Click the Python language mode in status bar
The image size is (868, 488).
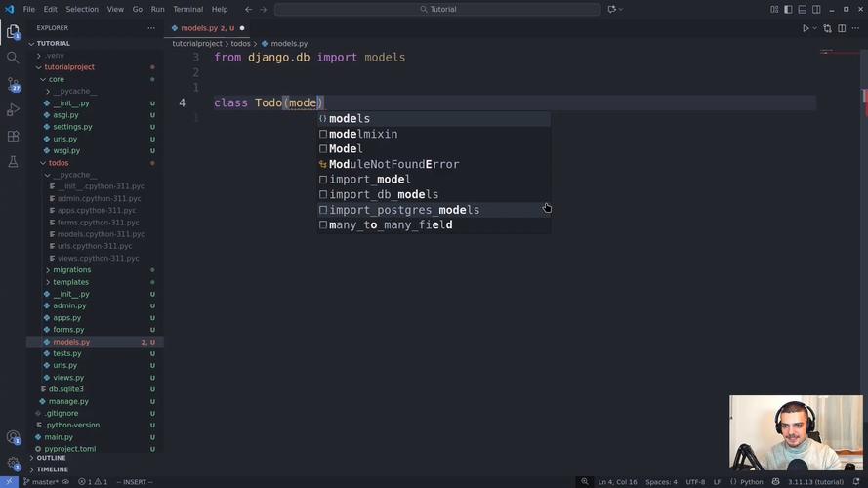pyautogui.click(x=751, y=482)
